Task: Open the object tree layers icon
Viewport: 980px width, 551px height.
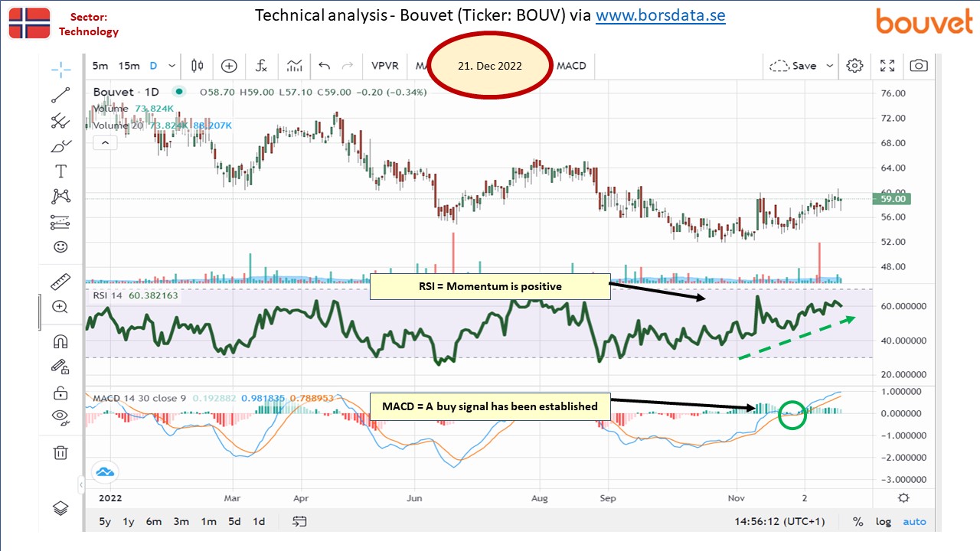Action: click(60, 508)
